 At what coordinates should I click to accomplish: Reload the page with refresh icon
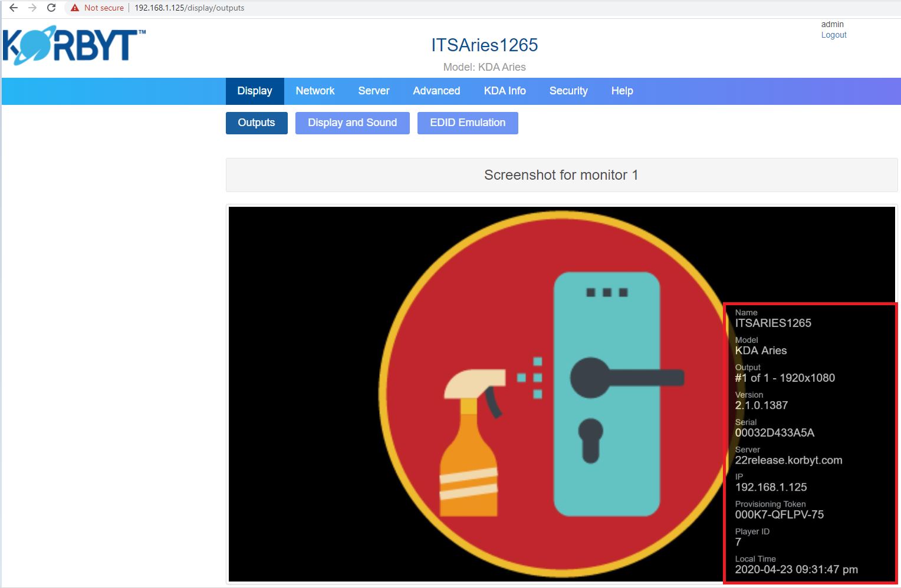(x=51, y=8)
